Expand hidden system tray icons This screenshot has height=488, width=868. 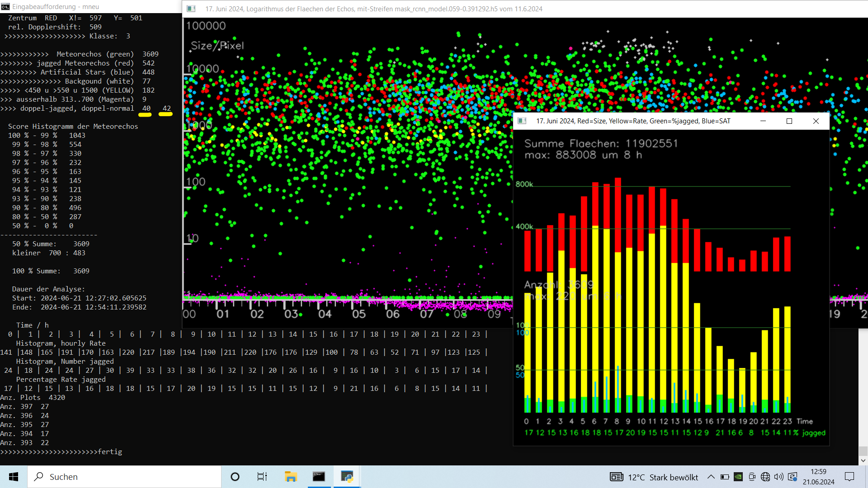(711, 477)
